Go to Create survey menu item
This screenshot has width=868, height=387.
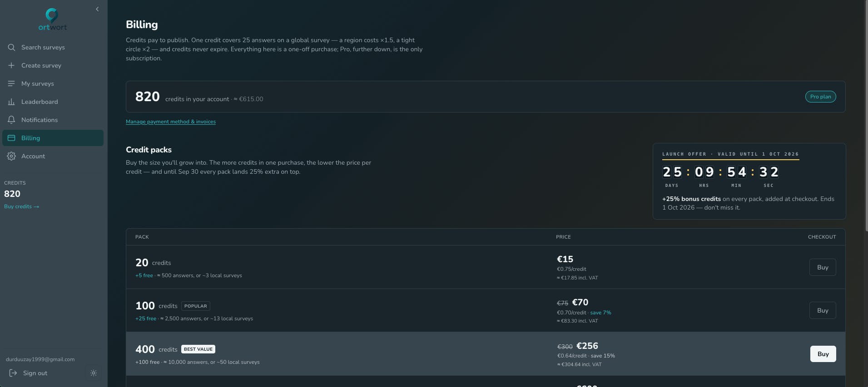(53, 65)
